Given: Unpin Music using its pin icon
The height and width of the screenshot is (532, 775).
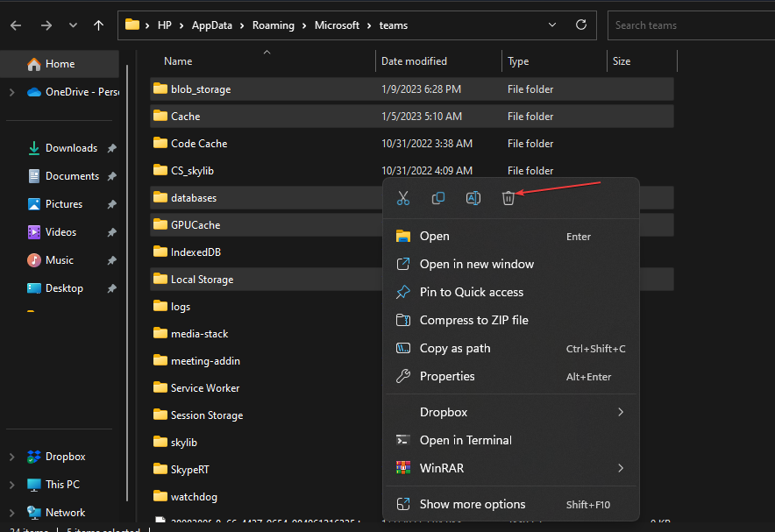Looking at the screenshot, I should (x=112, y=260).
